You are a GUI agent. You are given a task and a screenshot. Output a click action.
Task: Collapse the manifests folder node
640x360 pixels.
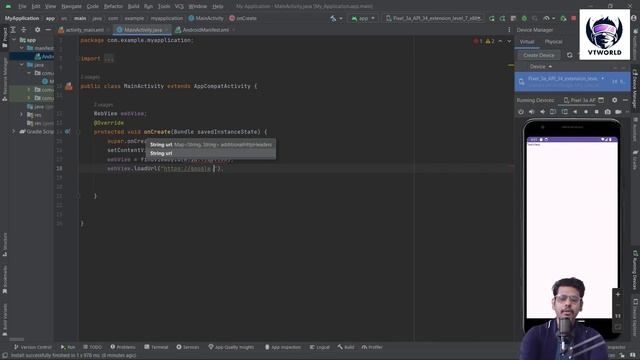(x=22, y=48)
